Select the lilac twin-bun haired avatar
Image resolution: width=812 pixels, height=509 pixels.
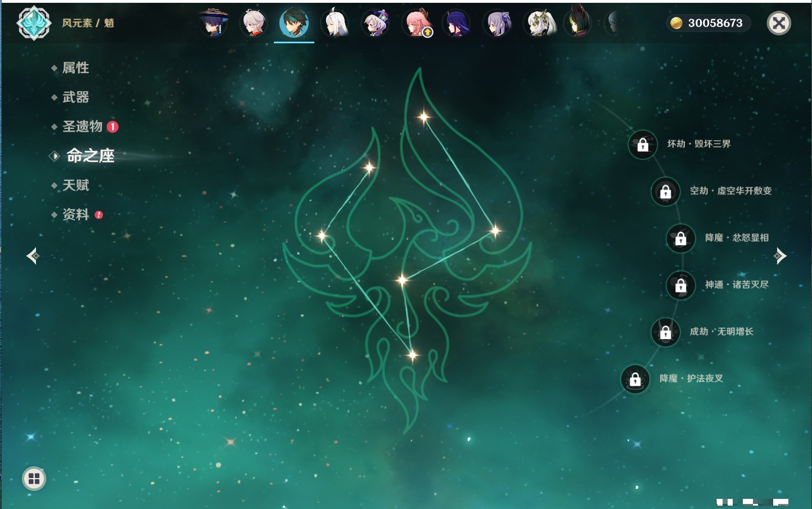(498, 23)
